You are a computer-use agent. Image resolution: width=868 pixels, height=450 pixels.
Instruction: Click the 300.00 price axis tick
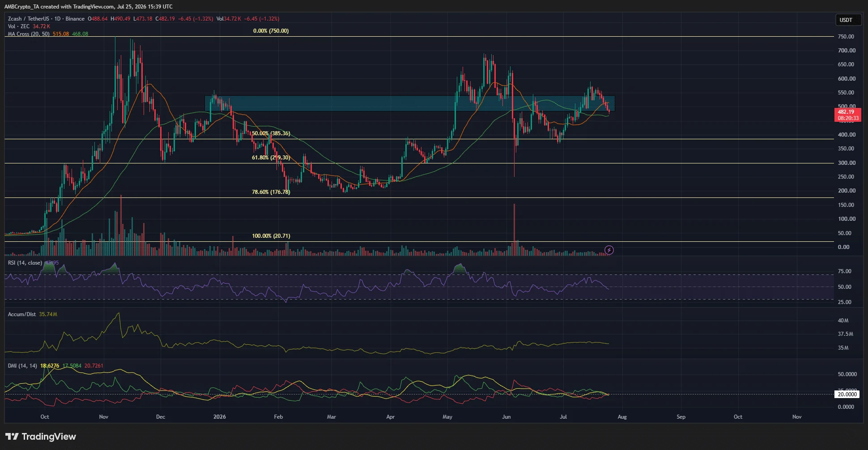[847, 163]
